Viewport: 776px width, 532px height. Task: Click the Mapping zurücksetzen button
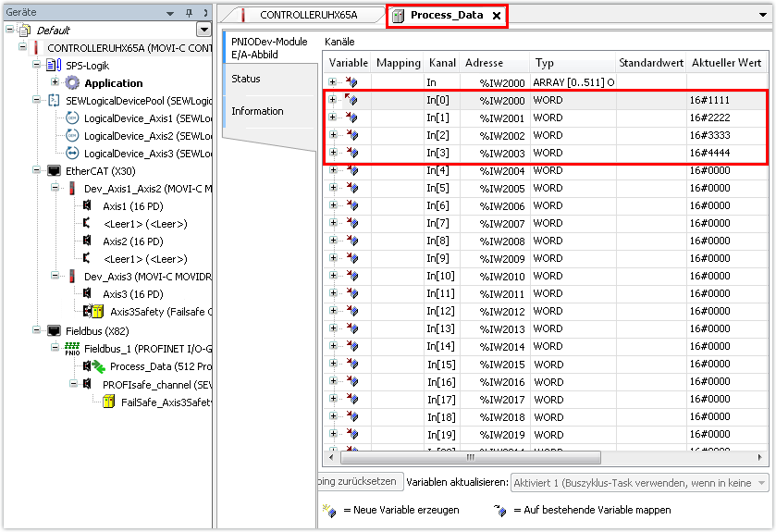point(357,482)
